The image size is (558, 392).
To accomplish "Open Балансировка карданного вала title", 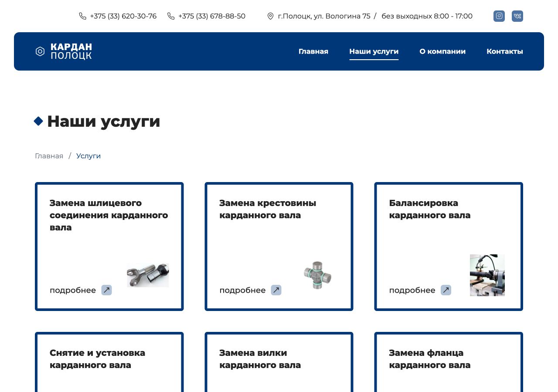I will coord(430,209).
